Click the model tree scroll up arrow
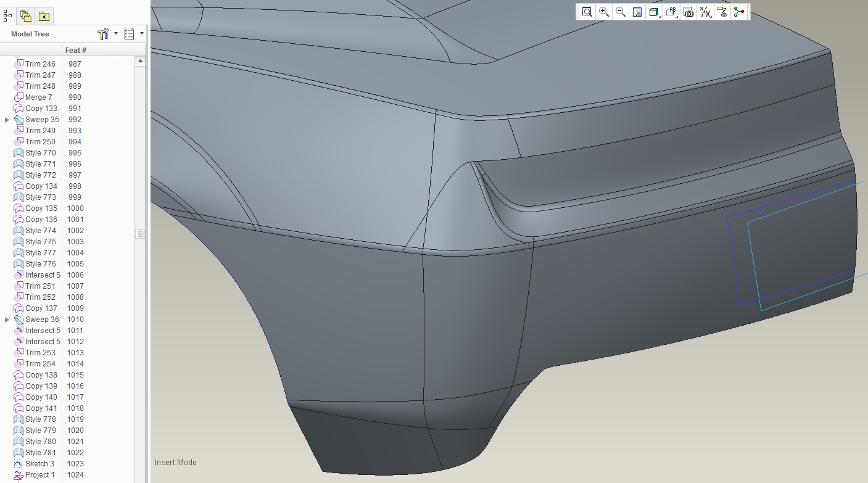This screenshot has height=483, width=868. [140, 61]
